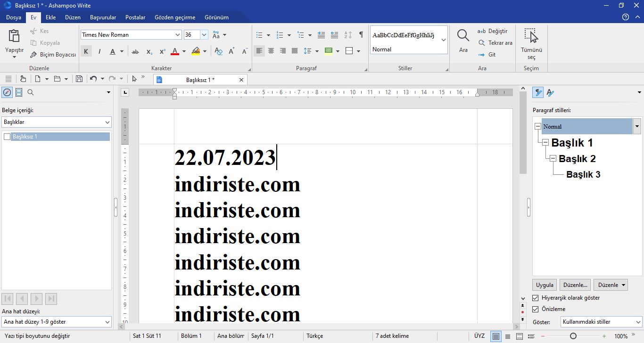The width and height of the screenshot is (644, 343).
Task: Expand the Stiller style gallery
Action: [444, 40]
